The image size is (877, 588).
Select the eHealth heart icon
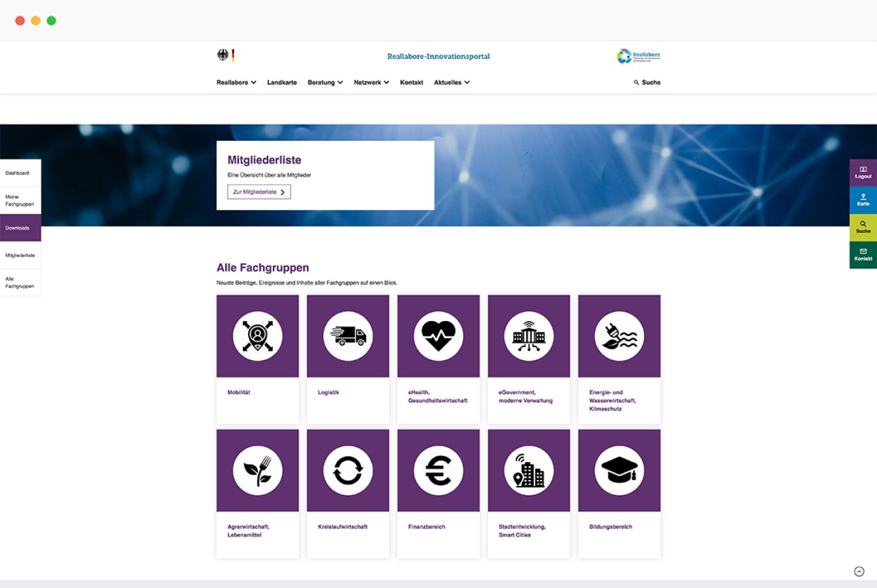click(438, 336)
